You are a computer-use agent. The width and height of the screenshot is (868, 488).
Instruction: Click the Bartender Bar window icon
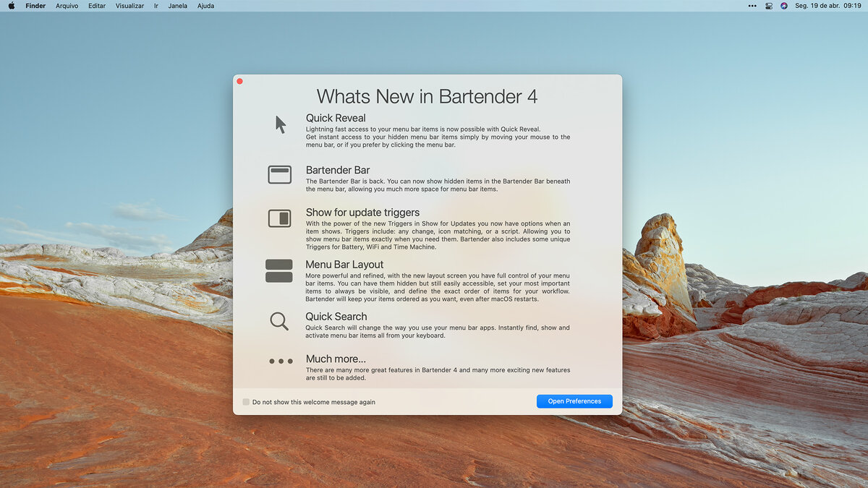[x=279, y=174]
